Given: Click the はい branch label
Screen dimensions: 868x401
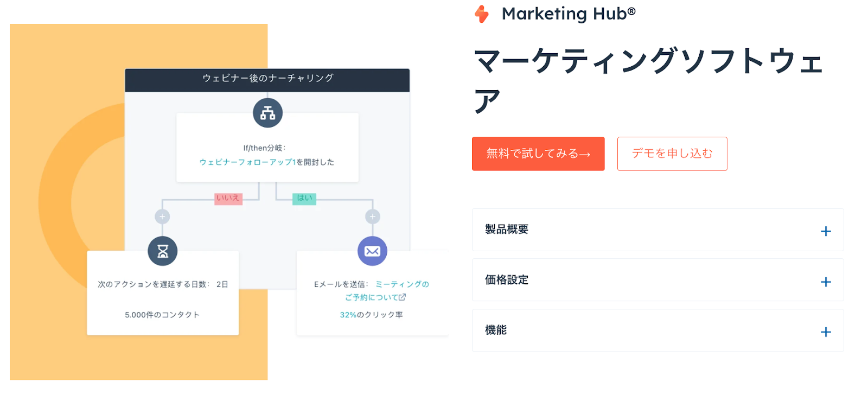Looking at the screenshot, I should (304, 199).
